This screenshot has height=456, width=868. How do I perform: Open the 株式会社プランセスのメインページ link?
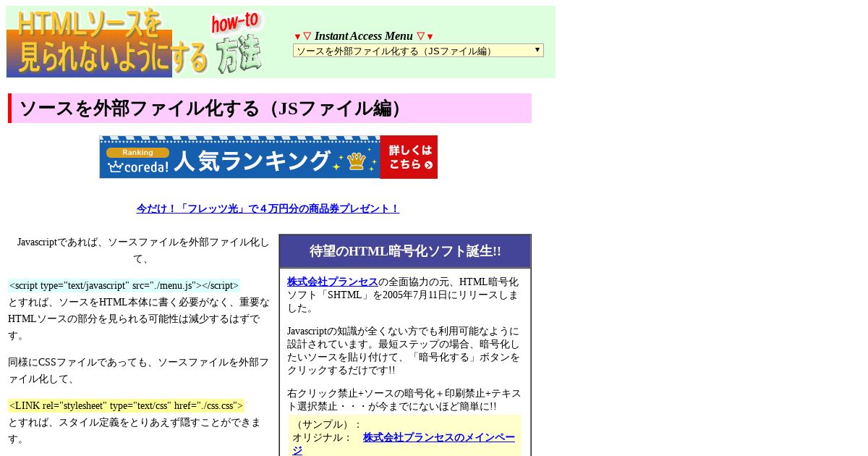tap(404, 444)
